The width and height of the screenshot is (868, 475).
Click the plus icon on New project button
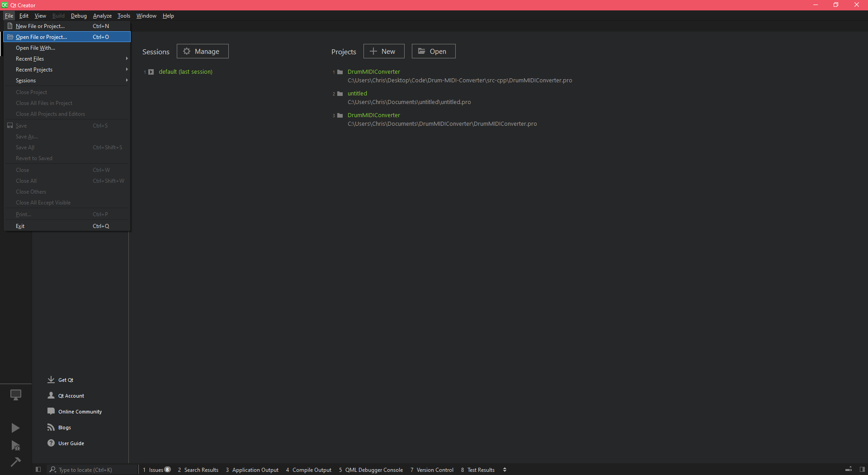click(373, 51)
